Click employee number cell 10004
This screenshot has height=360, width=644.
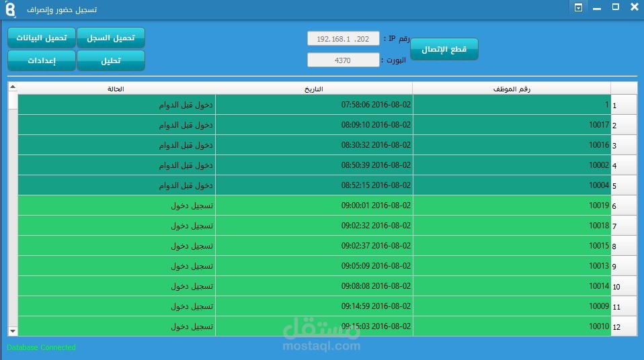coord(512,185)
